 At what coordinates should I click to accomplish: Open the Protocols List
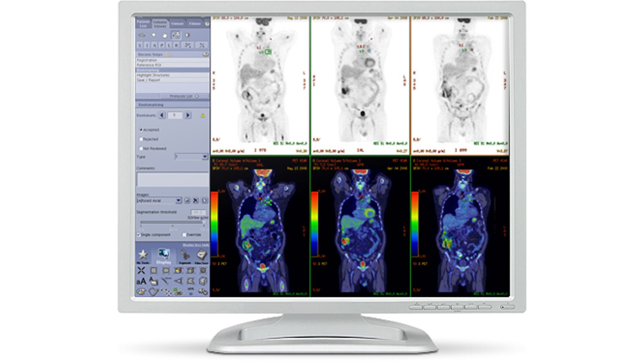pos(181,96)
